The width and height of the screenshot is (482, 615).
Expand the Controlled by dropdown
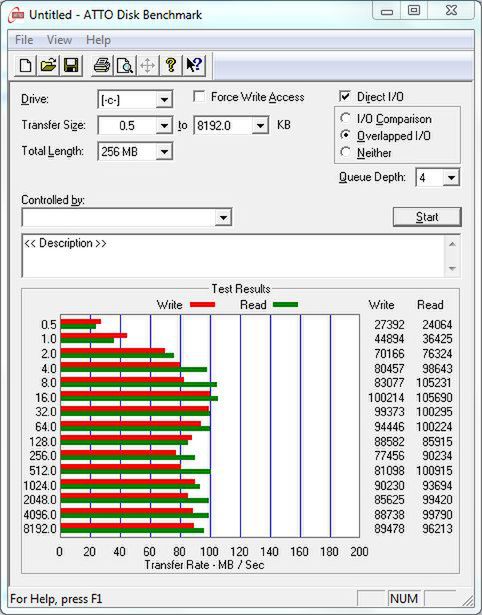223,217
